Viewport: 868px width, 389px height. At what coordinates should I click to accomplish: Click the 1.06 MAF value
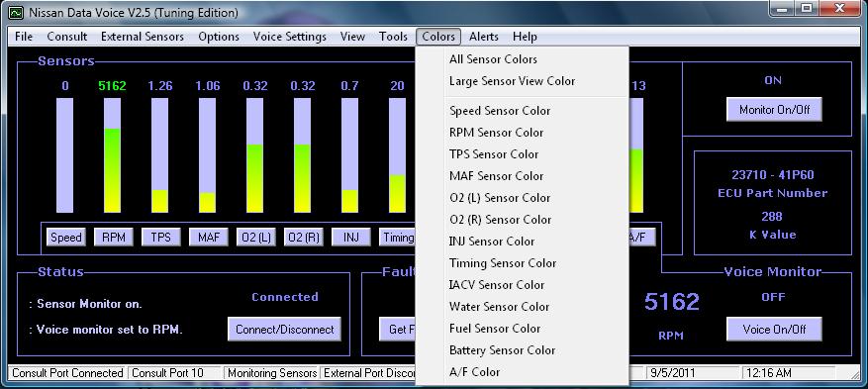[x=208, y=86]
